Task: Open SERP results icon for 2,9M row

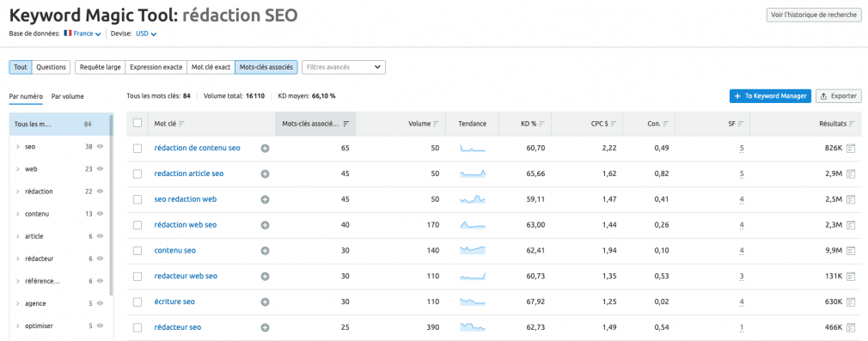Action: point(852,174)
